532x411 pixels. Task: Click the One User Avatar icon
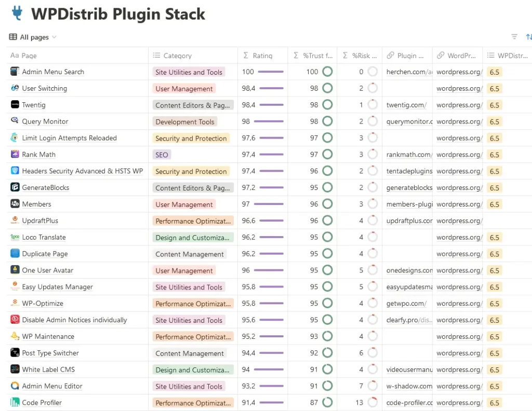[x=15, y=270]
